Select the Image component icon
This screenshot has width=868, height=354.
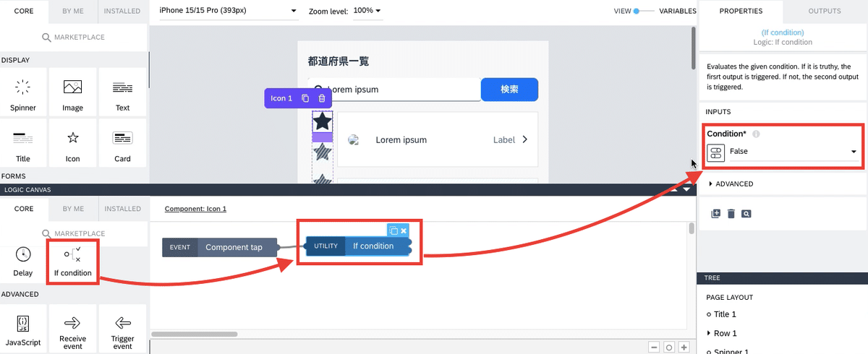tap(72, 92)
